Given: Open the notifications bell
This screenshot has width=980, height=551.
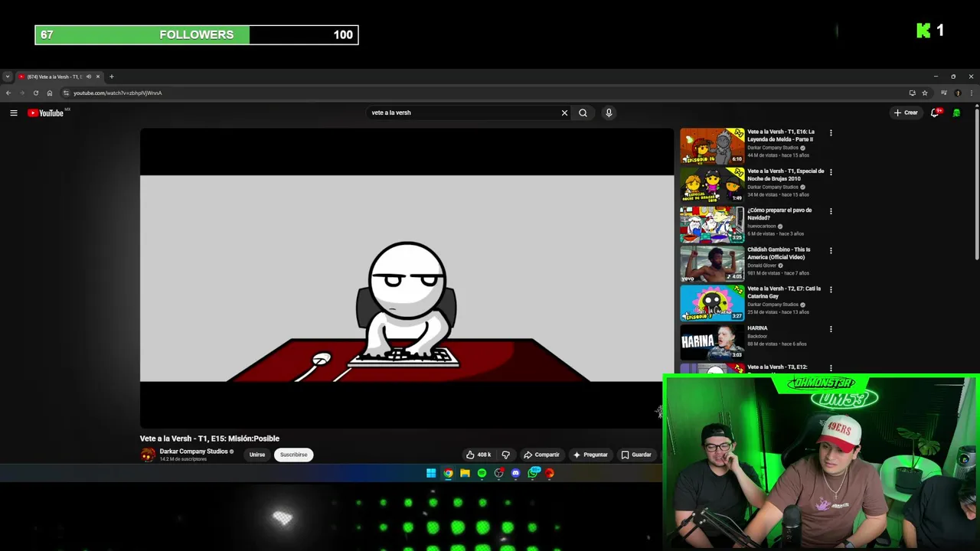Looking at the screenshot, I should 935,112.
